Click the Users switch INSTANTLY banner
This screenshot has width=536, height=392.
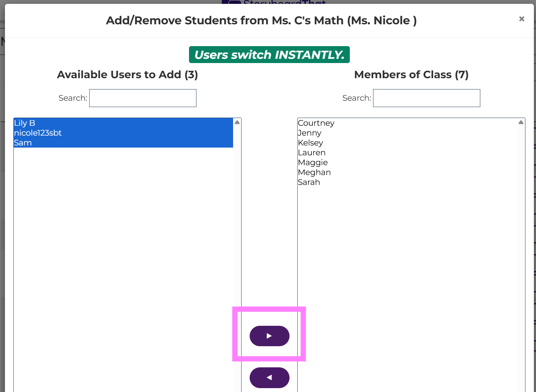[269, 55]
